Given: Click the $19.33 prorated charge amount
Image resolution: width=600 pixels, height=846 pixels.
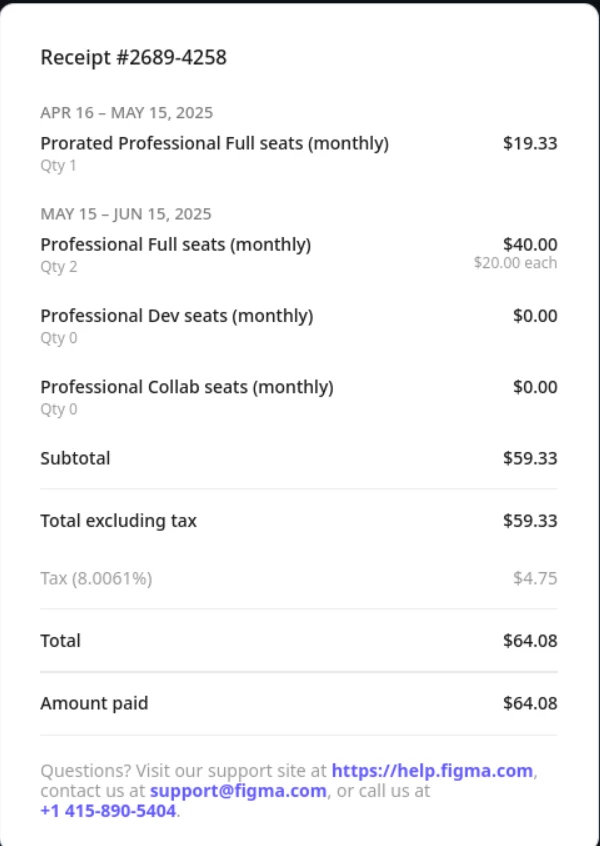Looking at the screenshot, I should pos(530,143).
